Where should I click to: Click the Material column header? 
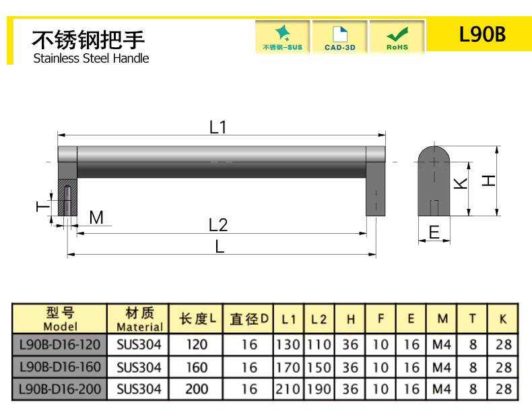point(139,319)
